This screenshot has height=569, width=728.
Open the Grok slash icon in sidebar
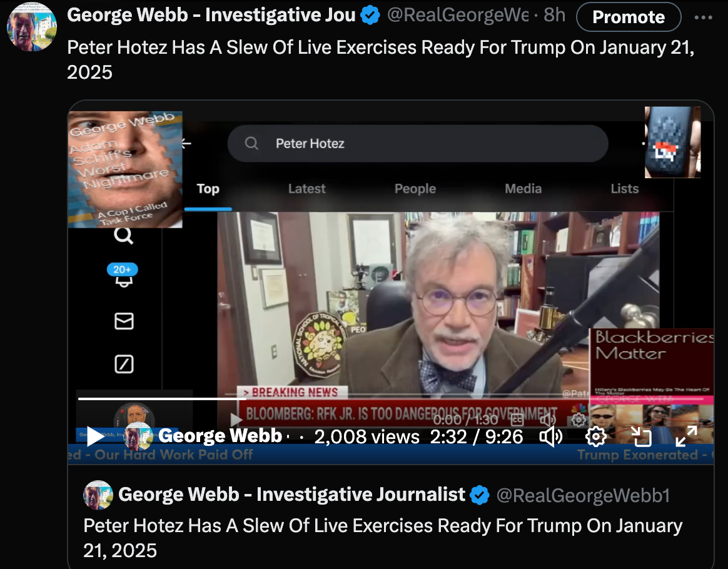[x=124, y=365]
